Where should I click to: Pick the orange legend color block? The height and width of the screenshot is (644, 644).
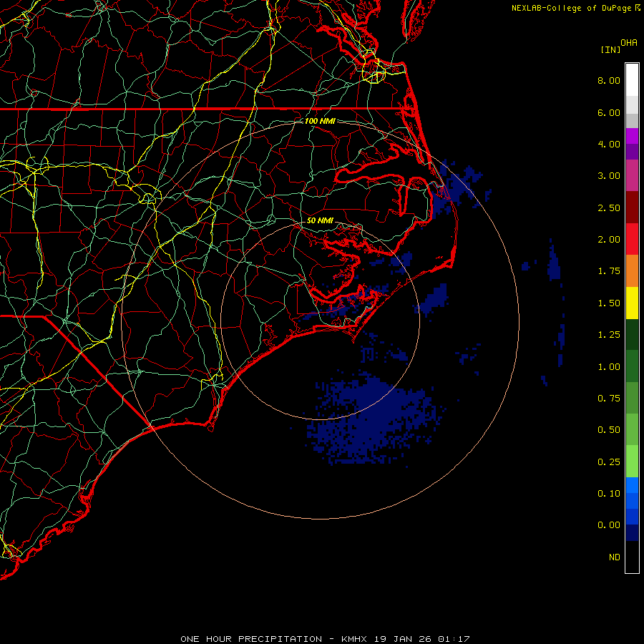point(632,271)
